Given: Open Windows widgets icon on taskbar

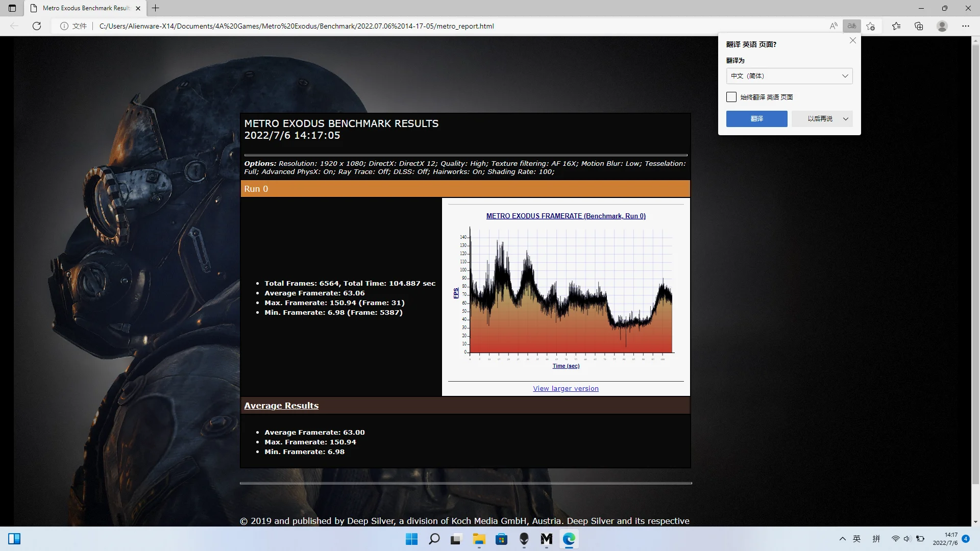Looking at the screenshot, I should point(14,539).
